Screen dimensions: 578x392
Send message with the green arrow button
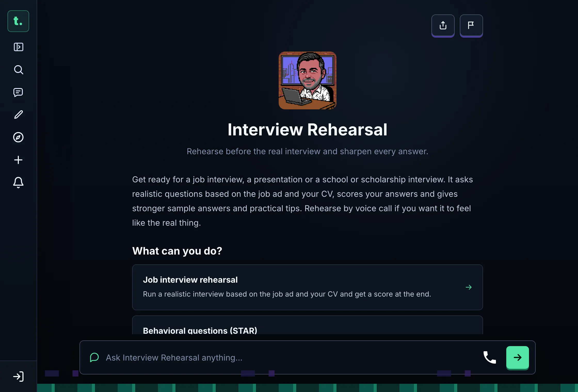click(518, 358)
